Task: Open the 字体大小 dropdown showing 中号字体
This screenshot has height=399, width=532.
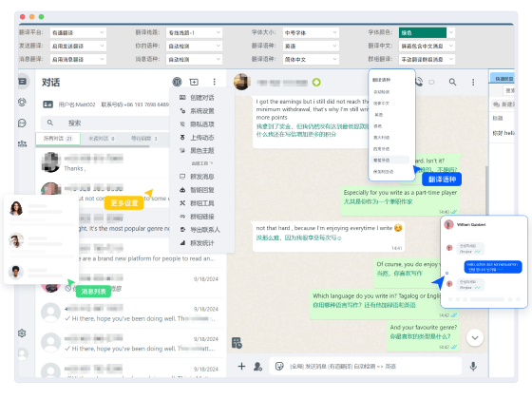Action: pos(311,32)
